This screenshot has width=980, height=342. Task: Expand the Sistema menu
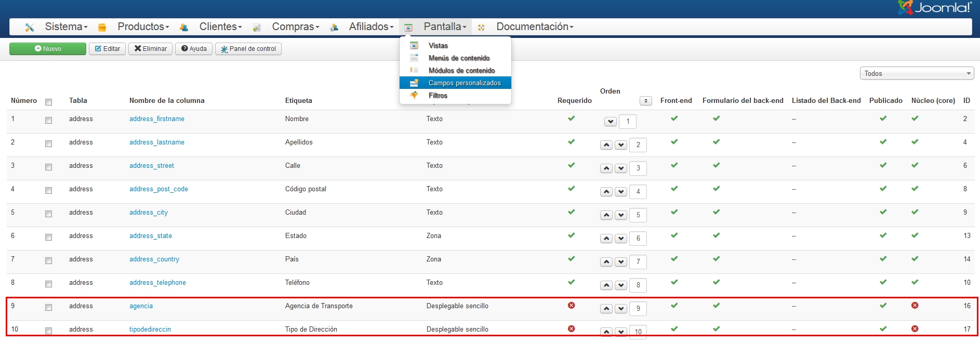(x=66, y=27)
